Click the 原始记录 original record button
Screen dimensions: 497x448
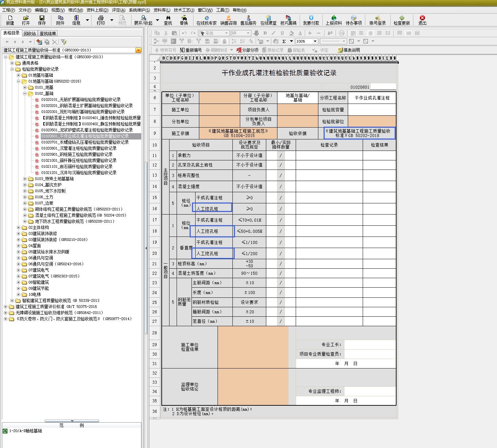click(x=273, y=50)
